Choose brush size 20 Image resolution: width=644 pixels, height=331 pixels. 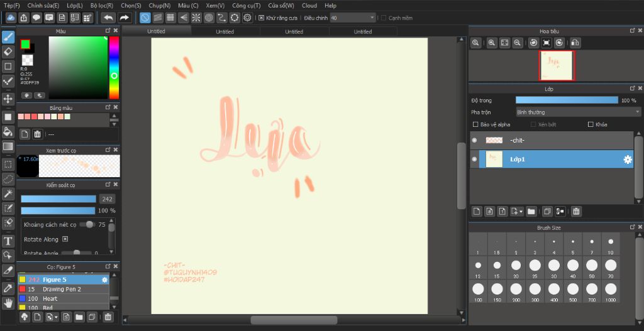pos(516,268)
